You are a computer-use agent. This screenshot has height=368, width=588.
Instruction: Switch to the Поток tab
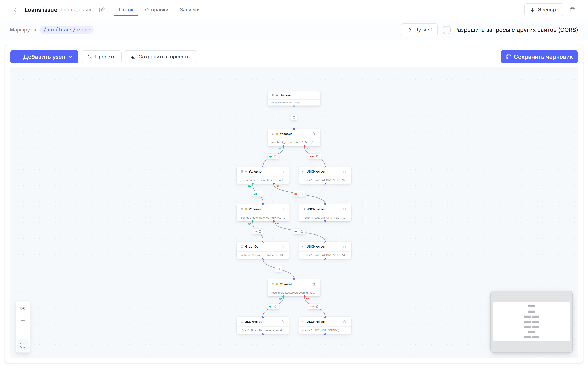pos(126,10)
